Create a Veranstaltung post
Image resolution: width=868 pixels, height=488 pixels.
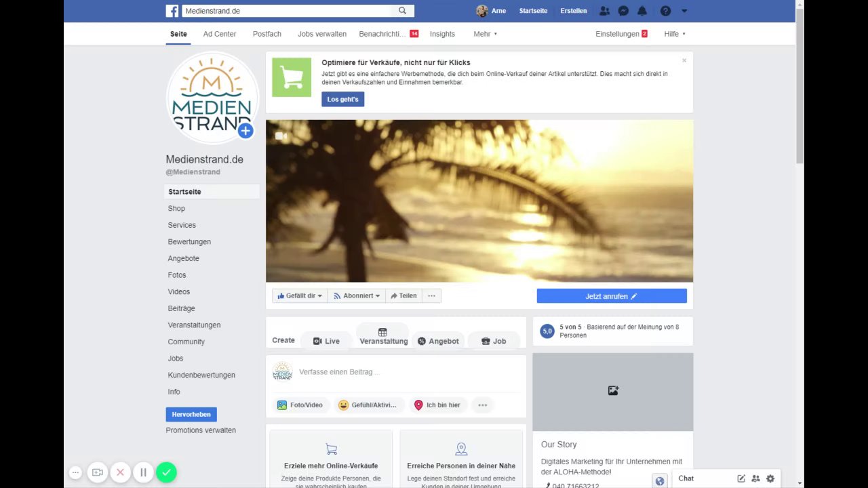click(x=383, y=336)
